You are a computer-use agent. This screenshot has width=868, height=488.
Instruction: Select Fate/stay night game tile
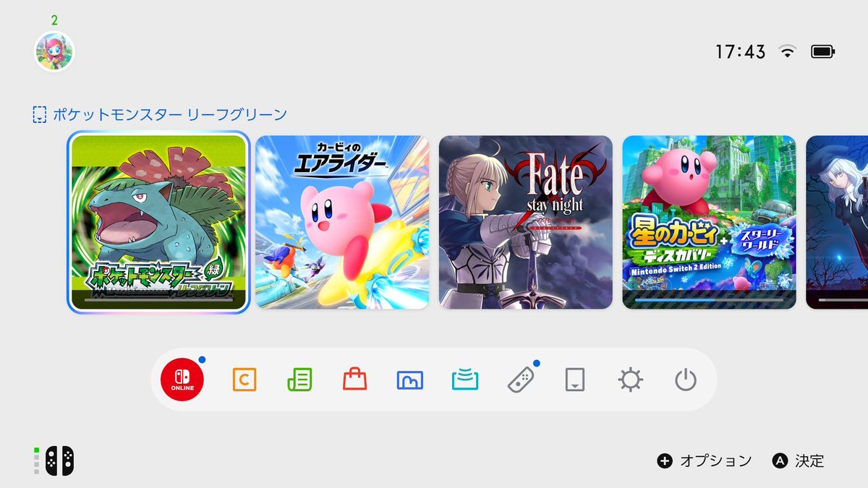pyautogui.click(x=526, y=222)
